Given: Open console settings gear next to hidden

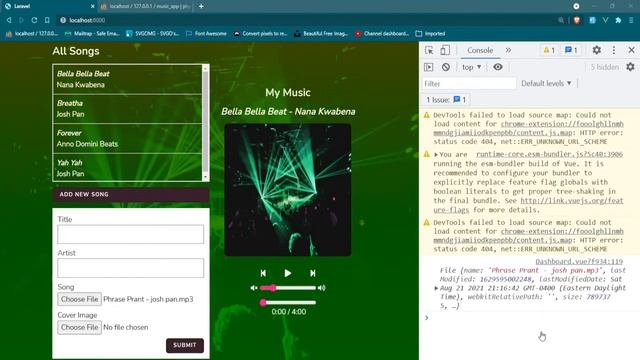Looking at the screenshot, I should coord(630,67).
